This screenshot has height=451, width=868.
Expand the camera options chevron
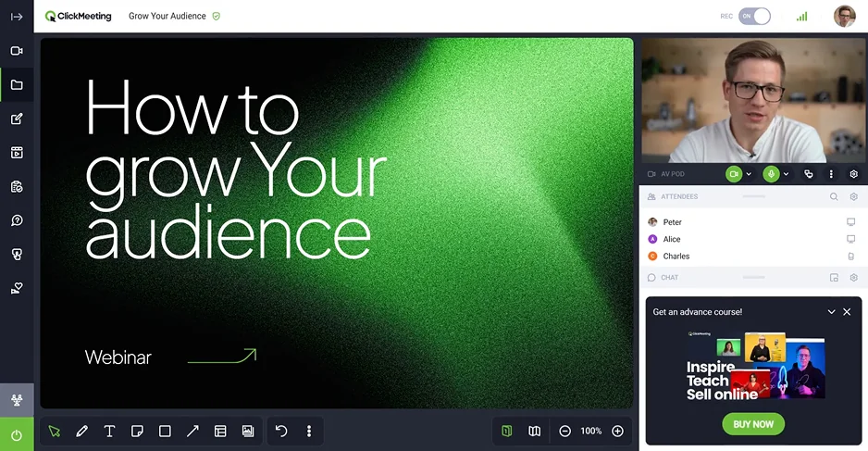749,174
